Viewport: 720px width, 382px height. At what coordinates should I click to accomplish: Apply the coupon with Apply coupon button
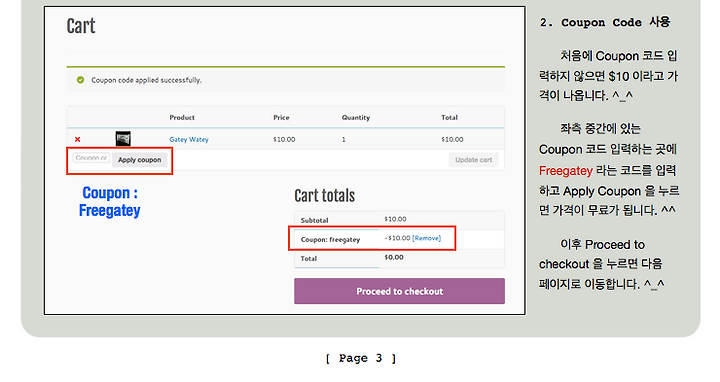click(x=140, y=160)
